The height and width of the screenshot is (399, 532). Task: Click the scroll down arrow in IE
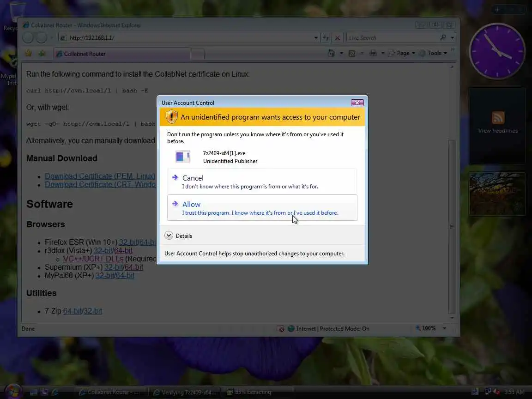coord(452,318)
